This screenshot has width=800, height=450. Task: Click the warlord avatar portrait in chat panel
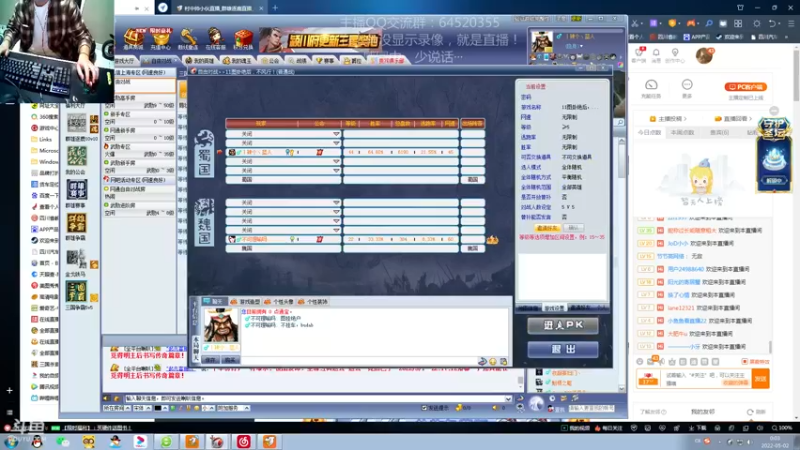221,326
